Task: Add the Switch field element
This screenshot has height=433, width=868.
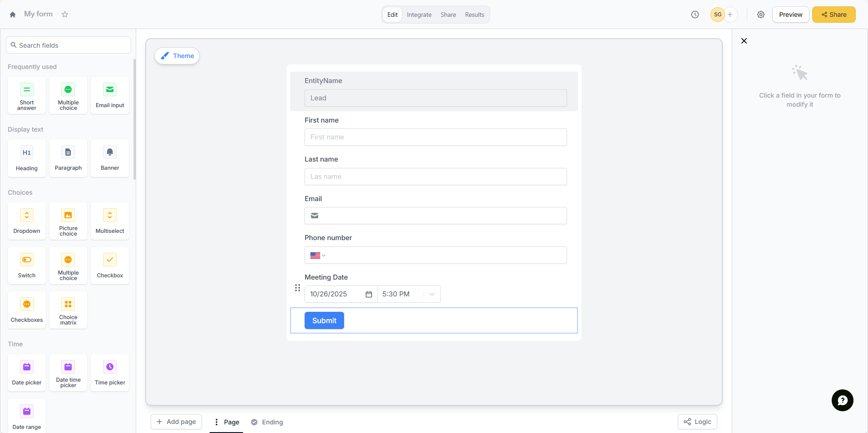Action: [x=27, y=266]
